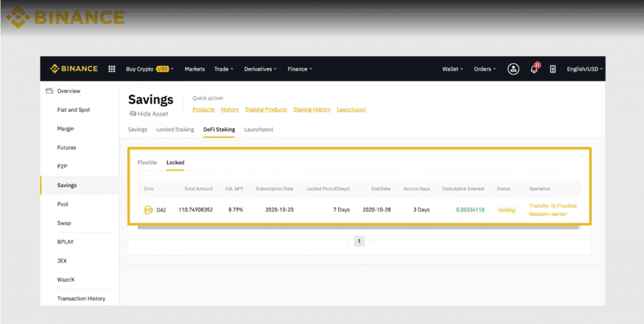Click page number 1 button
This screenshot has height=324, width=644.
359,242
